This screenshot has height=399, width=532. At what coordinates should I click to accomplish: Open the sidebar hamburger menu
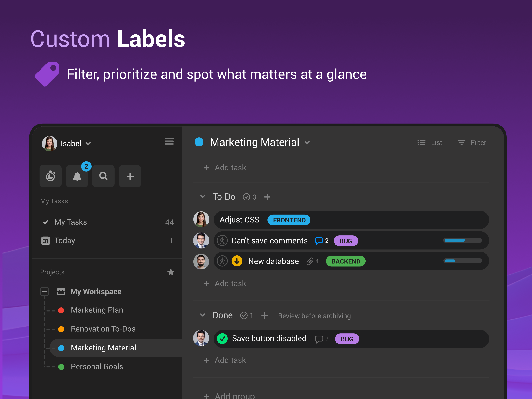tap(169, 141)
